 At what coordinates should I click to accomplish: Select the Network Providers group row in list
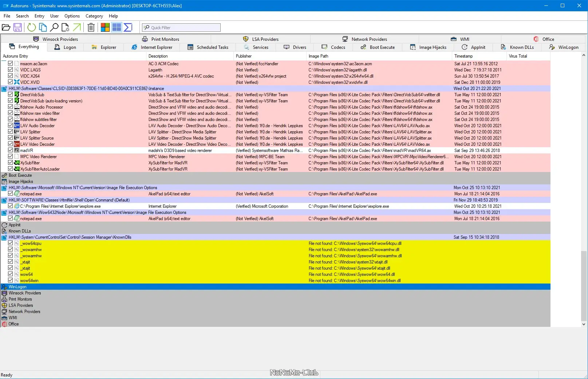tap(276, 312)
